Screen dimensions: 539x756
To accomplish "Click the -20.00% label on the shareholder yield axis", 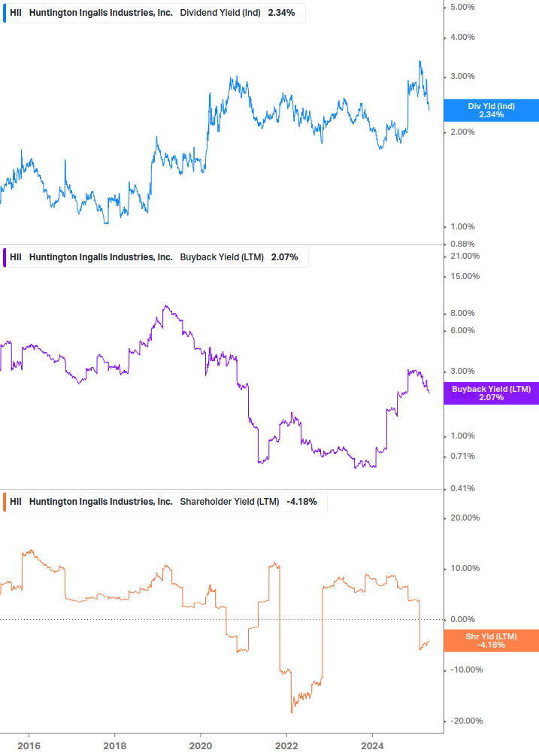I will (x=466, y=721).
